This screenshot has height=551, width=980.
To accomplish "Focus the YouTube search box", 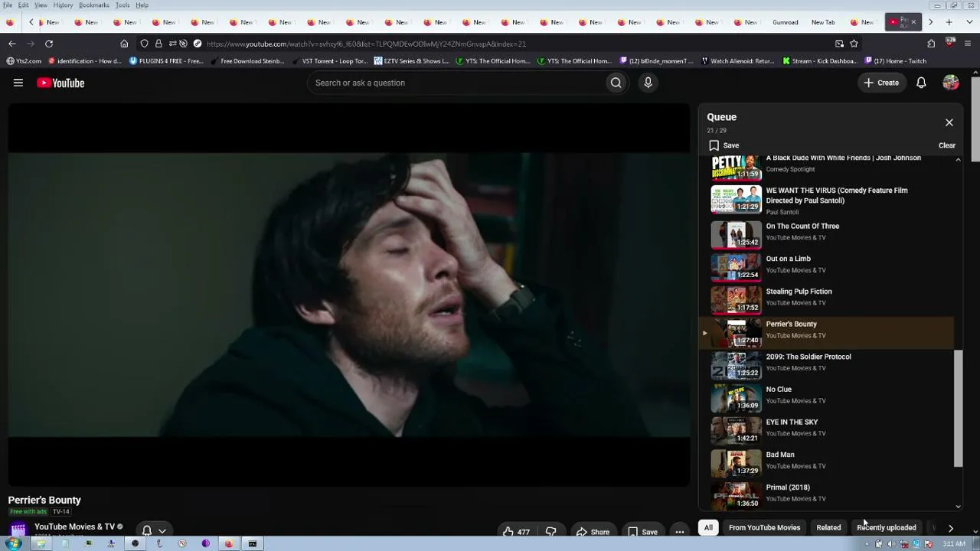I will coord(456,83).
